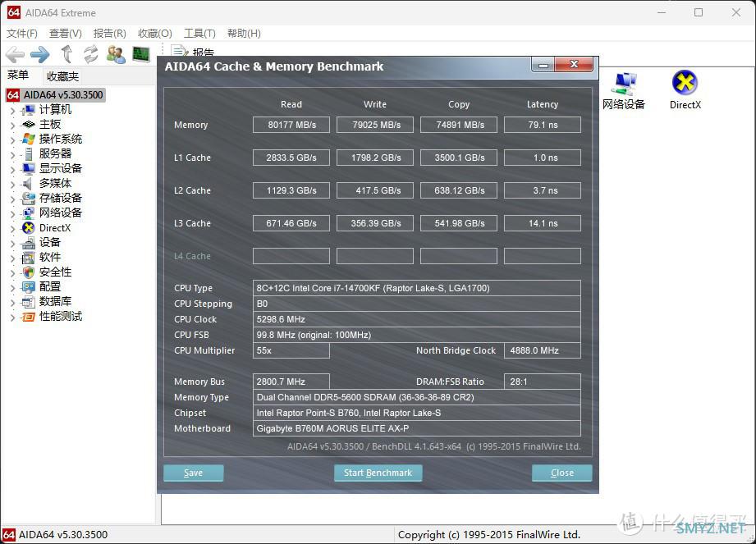Select the 数据库 database tree icon
The height and width of the screenshot is (544, 756).
tap(29, 302)
